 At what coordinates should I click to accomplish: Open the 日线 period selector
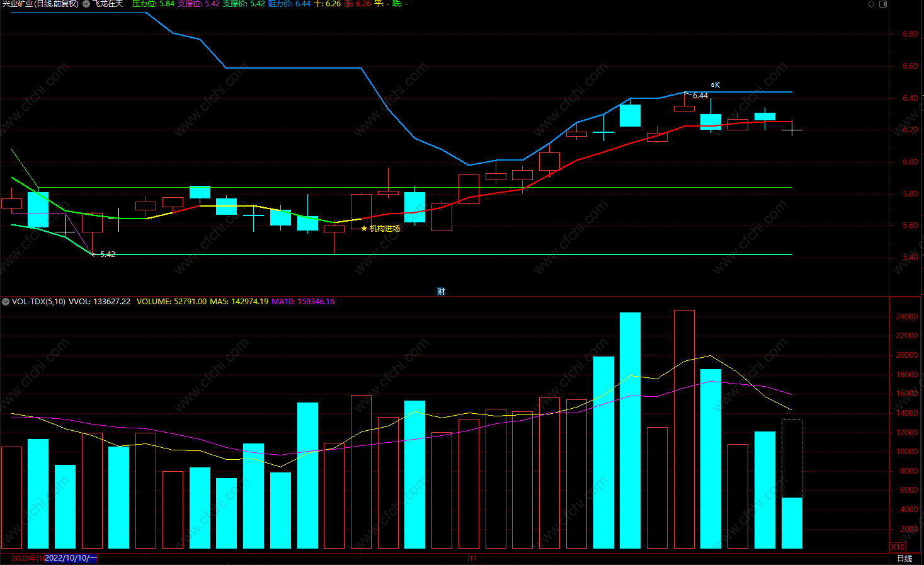tap(904, 558)
